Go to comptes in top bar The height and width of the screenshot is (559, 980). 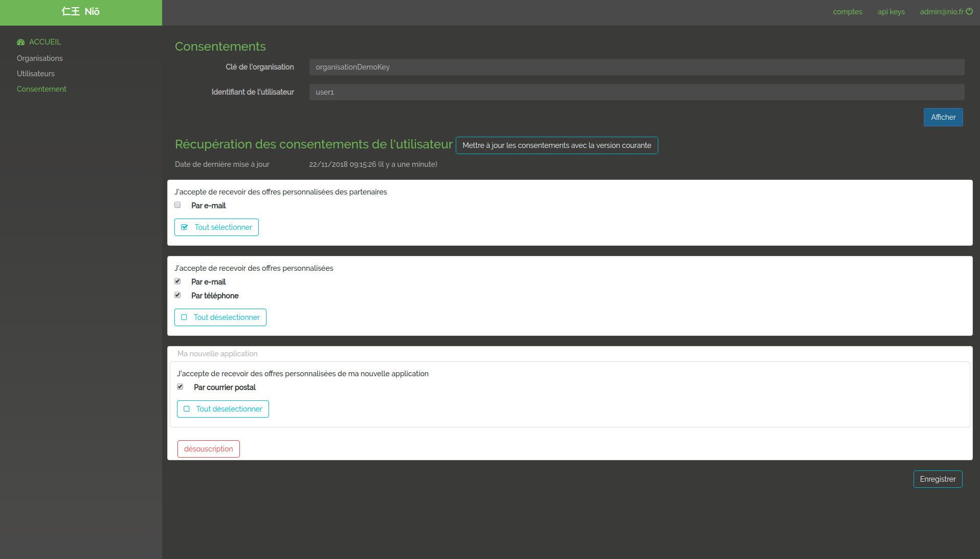(847, 12)
